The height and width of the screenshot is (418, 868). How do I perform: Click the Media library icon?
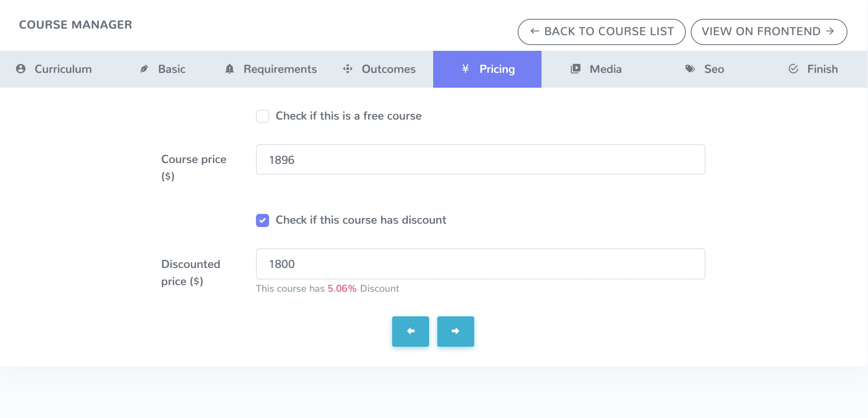pos(576,69)
